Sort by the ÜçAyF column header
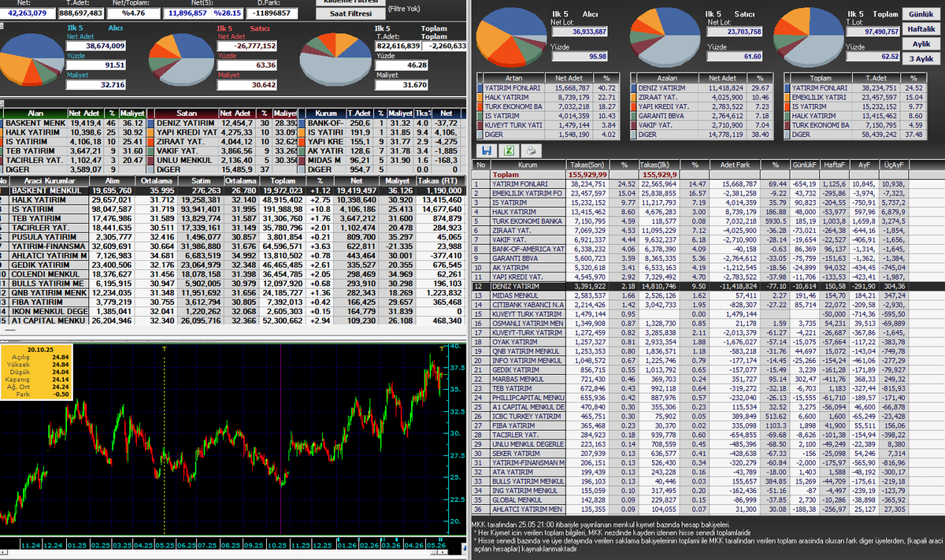 (894, 165)
